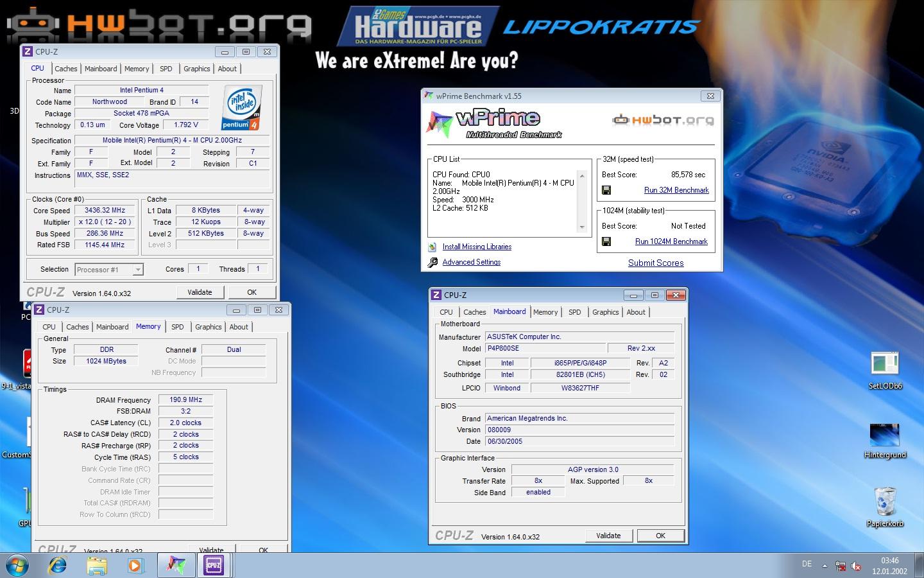Click the 32M Best Score 85,578 sec
Screen dimensions: 924x578
(x=688, y=175)
